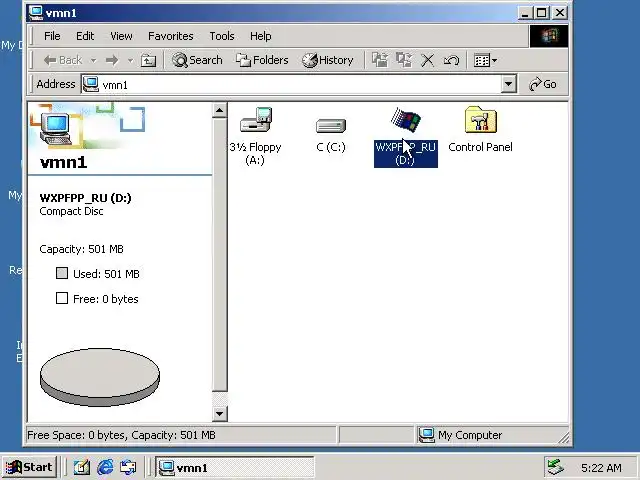Click the Forward arrow toolbar button
640x480 pixels.
tap(111, 60)
